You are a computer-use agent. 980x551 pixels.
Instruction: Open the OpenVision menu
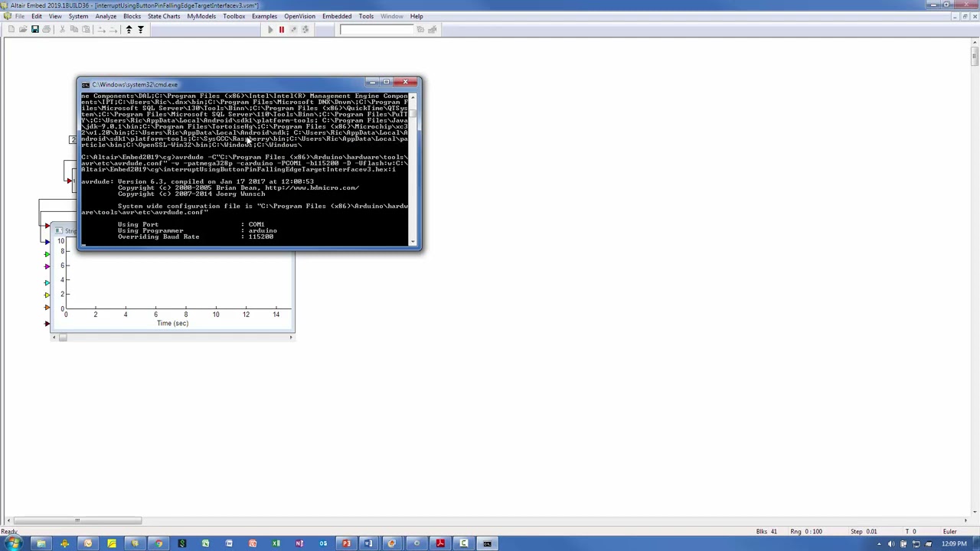tap(299, 16)
